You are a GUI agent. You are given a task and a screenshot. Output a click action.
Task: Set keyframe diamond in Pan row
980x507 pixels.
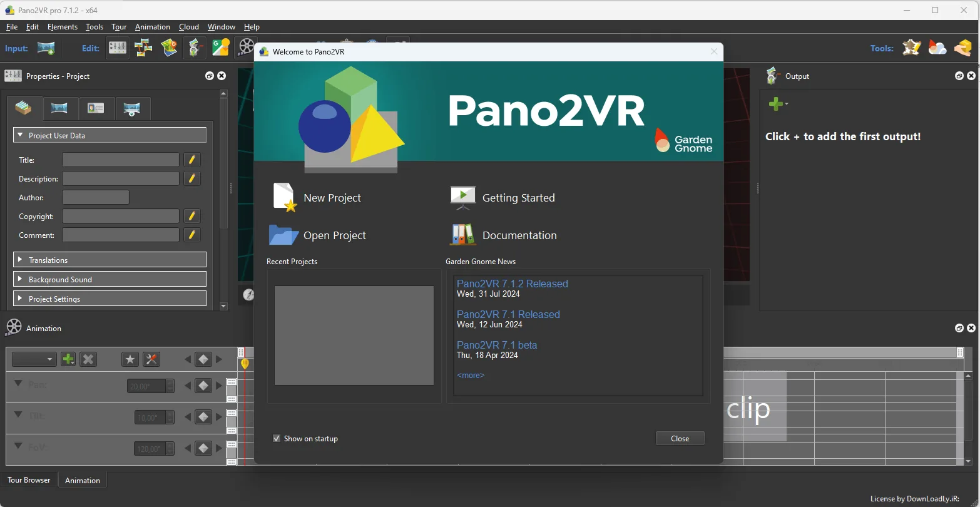[x=203, y=386]
